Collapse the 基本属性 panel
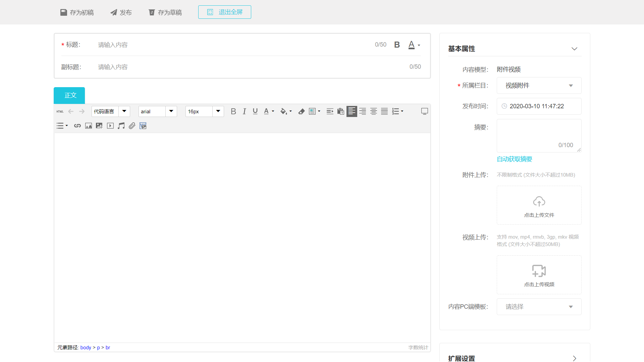 [574, 49]
